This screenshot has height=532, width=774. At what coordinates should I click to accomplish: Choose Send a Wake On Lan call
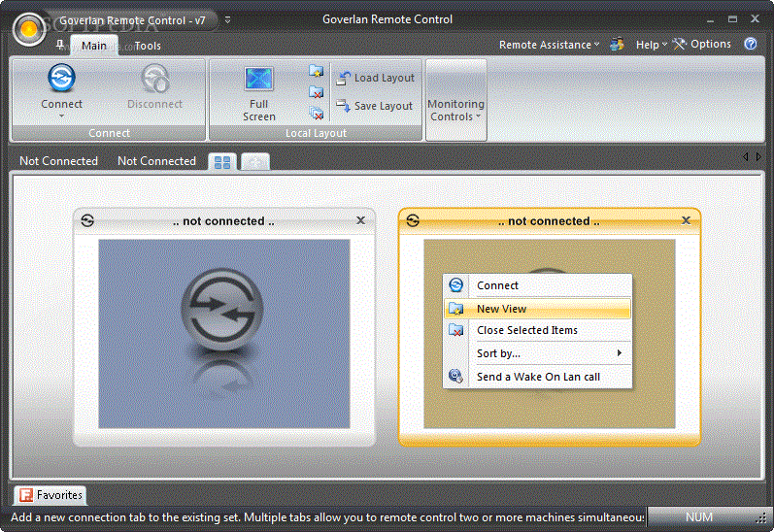(x=538, y=377)
